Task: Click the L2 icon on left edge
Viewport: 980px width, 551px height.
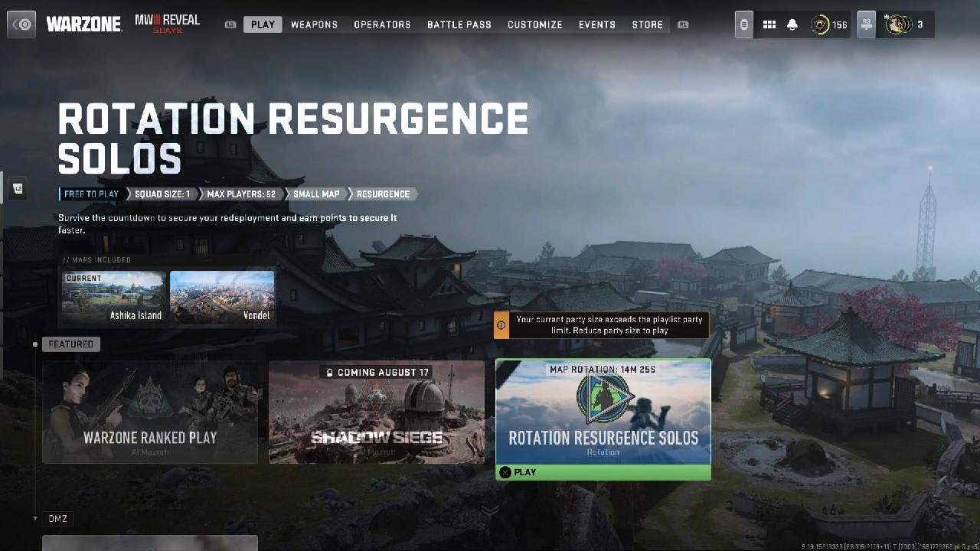Action: (18, 188)
